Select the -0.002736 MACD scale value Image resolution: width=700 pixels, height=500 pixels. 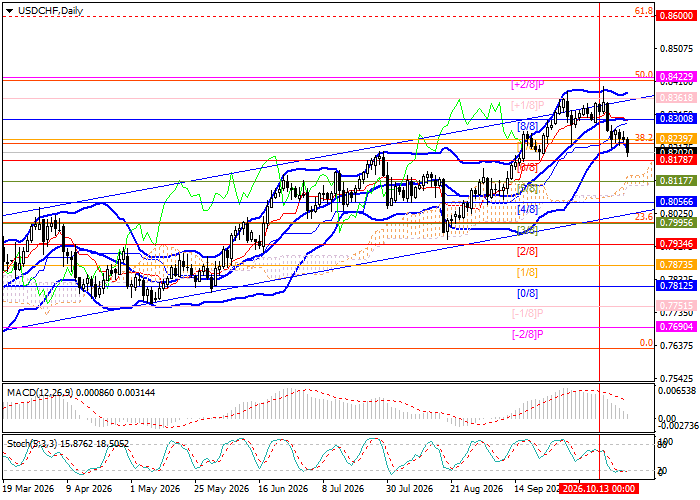coord(676,426)
